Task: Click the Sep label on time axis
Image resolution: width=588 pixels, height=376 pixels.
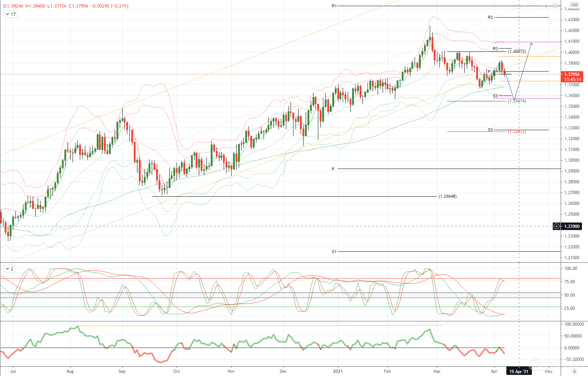Action: tap(122, 371)
